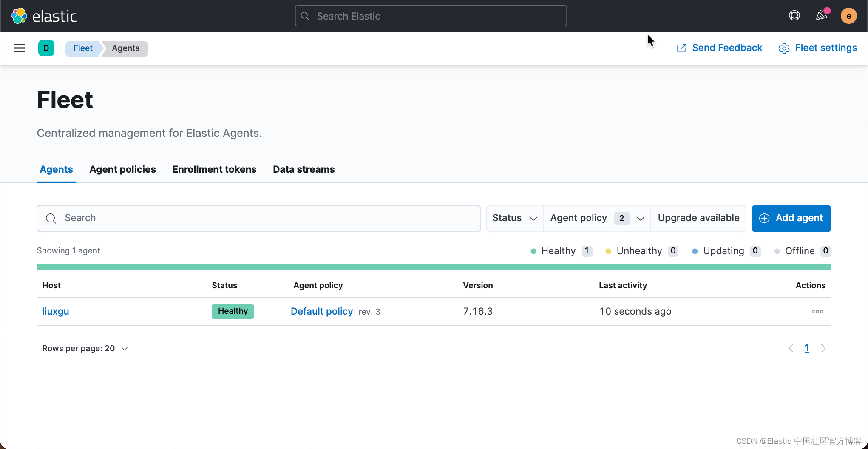Switch to the Agent policies tab
Screen dimensions: 868x449
pyautogui.click(x=122, y=169)
